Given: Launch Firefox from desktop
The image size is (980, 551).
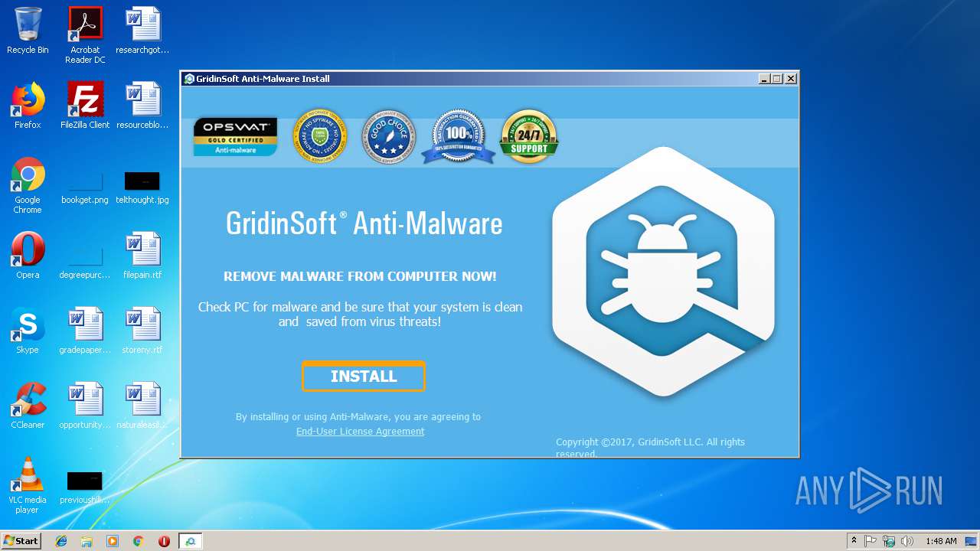Looking at the screenshot, I should tap(28, 106).
